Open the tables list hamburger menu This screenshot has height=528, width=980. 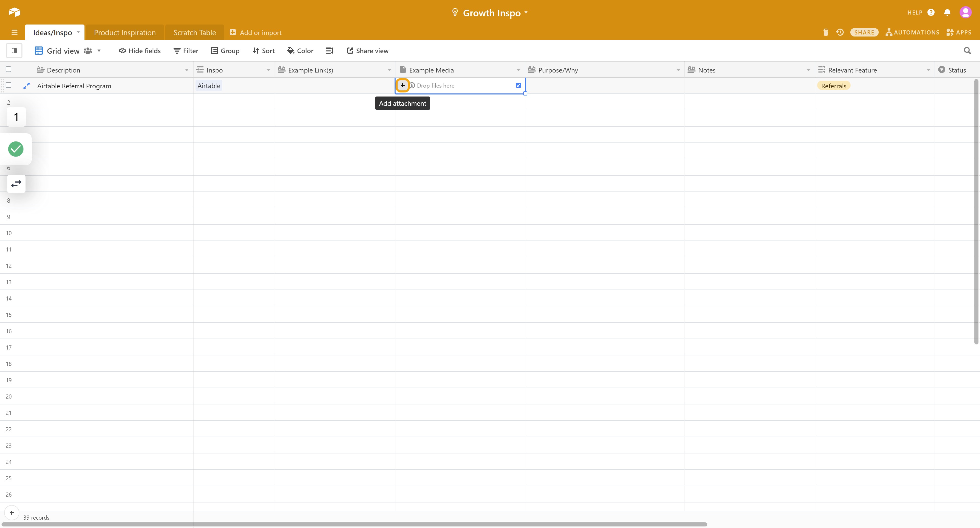click(x=15, y=32)
